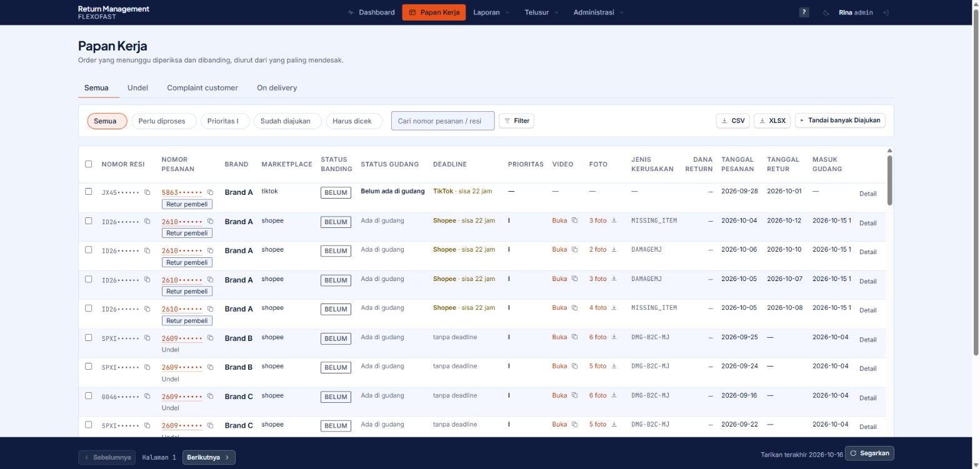
Task: Tick the select-all checkbox in table header
Action: tap(88, 164)
